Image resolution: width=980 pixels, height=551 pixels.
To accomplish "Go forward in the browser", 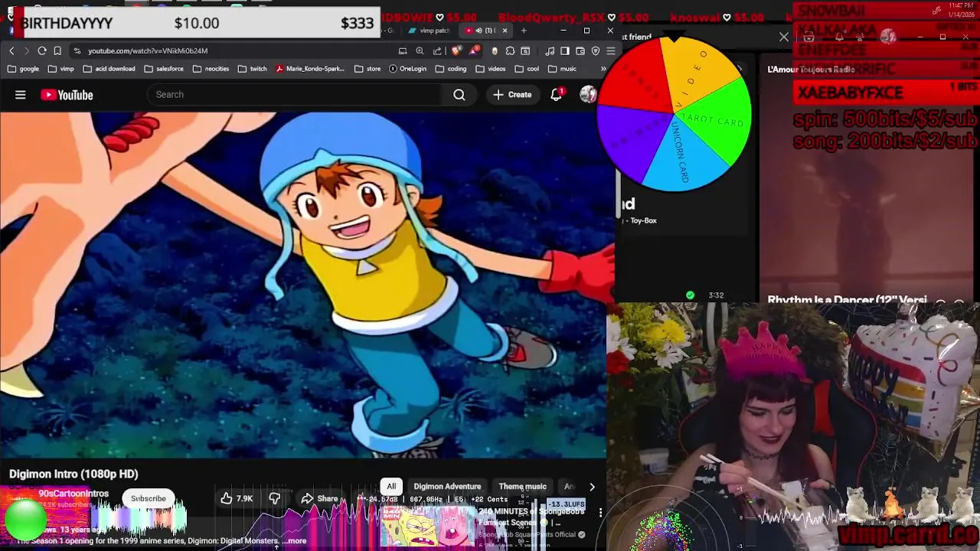I will (27, 51).
